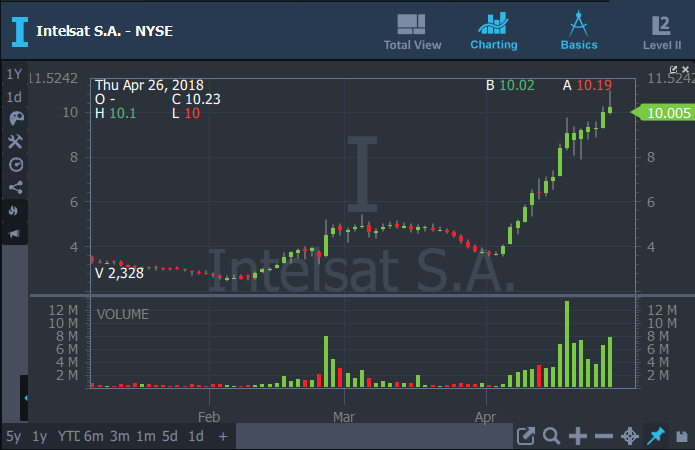Click the close value C 10.23
Image resolution: width=695 pixels, height=450 pixels.
coord(196,99)
